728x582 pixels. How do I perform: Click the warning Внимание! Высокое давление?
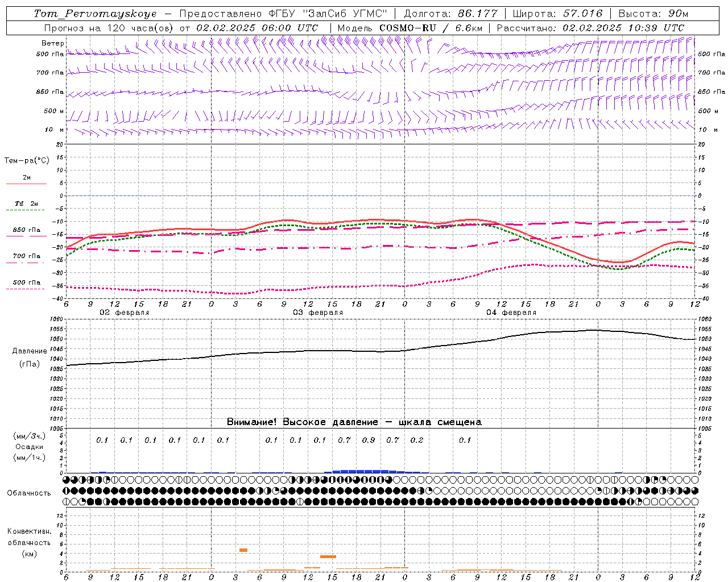click(x=302, y=422)
